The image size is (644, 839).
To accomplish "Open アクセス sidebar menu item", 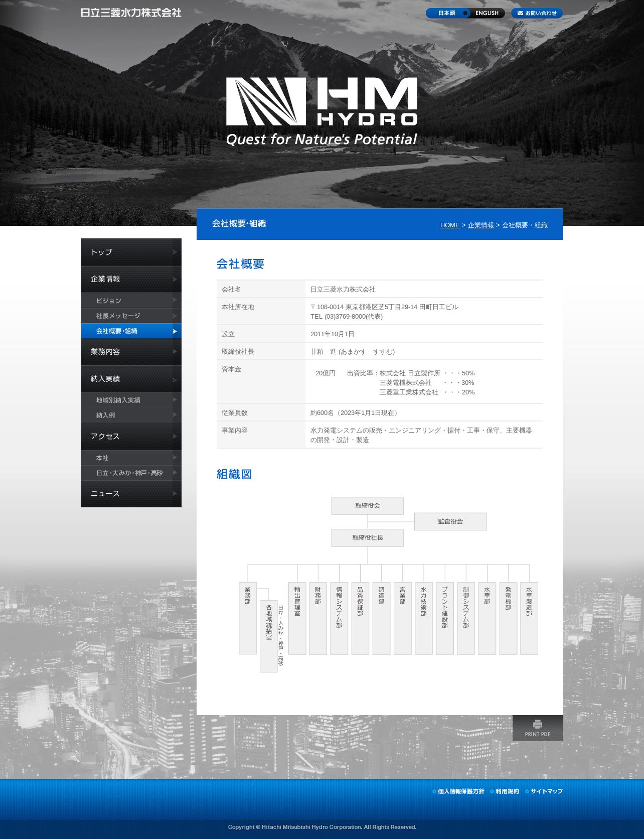I will click(131, 437).
